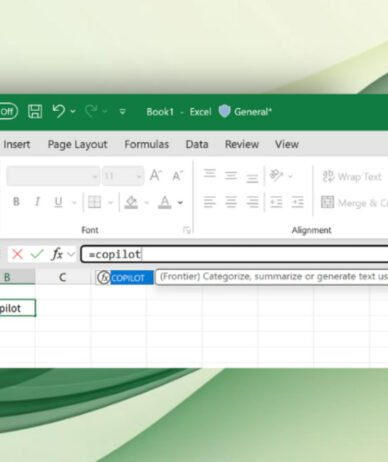The image size is (388, 462).
Task: Select Align Right icon
Action: (252, 202)
